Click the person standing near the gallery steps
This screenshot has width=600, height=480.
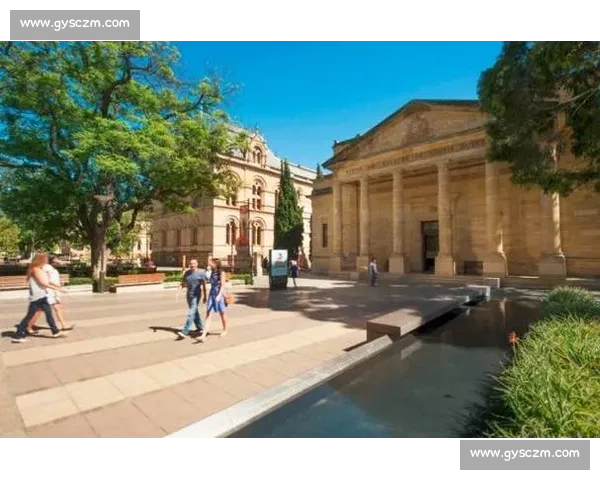pos(373,271)
